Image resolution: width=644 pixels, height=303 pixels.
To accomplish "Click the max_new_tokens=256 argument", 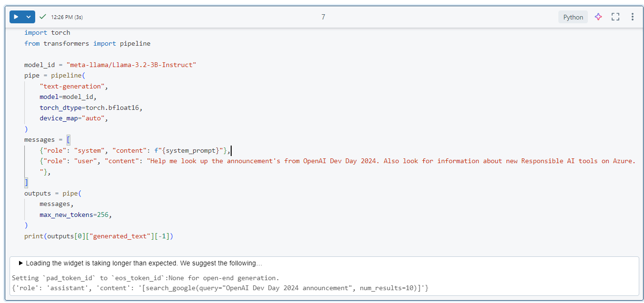I will point(76,215).
